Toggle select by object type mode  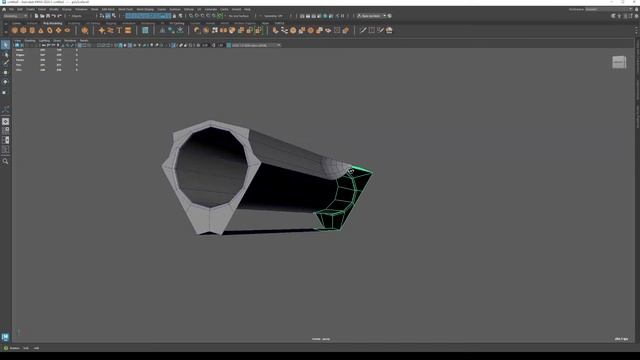[108, 16]
